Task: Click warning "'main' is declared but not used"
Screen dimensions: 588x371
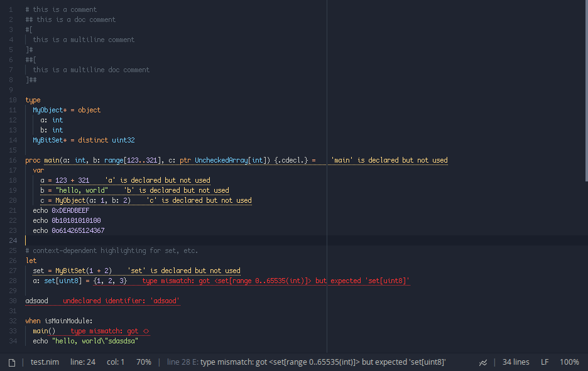Action: [x=389, y=160]
